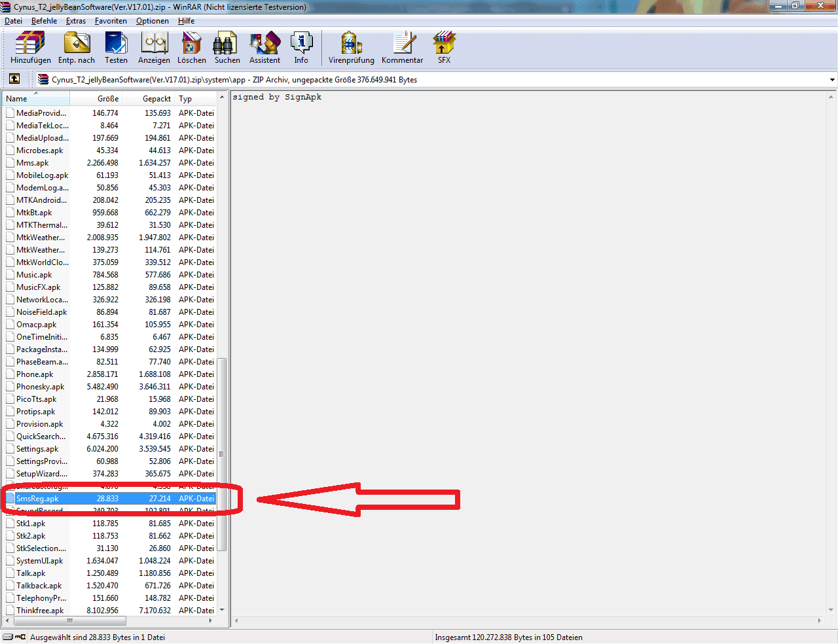Screen dimensions: 838x644
Task: Click the size value 2.266.498 for Mms.apk
Action: [103, 163]
